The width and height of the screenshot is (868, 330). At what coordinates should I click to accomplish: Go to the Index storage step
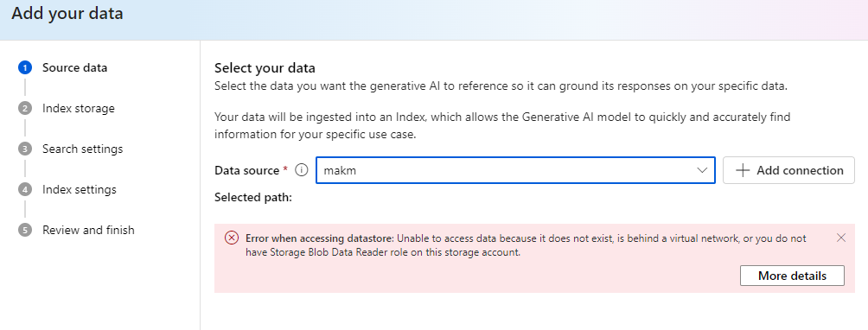pos(79,108)
